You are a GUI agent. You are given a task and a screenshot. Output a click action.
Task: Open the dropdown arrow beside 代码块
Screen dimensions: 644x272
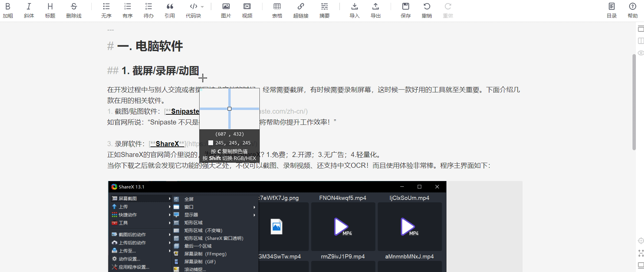pos(202,7)
